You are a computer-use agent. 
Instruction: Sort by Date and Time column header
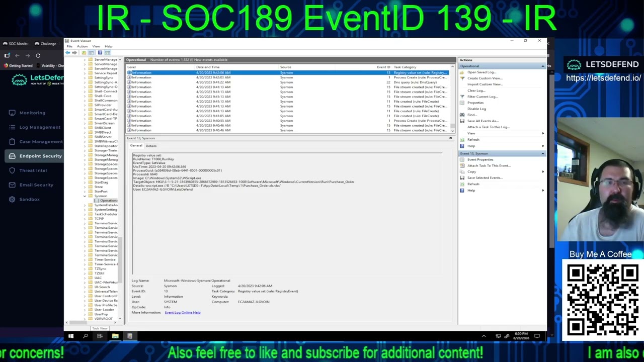click(236, 67)
